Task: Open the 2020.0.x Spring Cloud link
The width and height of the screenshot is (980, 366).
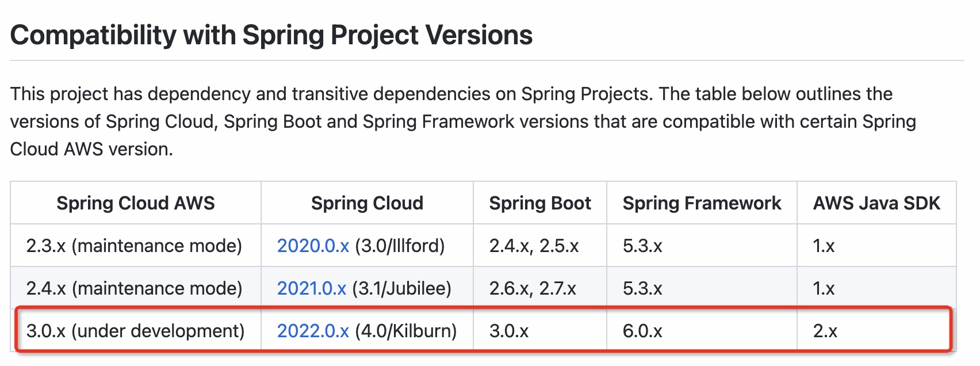Action: click(x=313, y=246)
